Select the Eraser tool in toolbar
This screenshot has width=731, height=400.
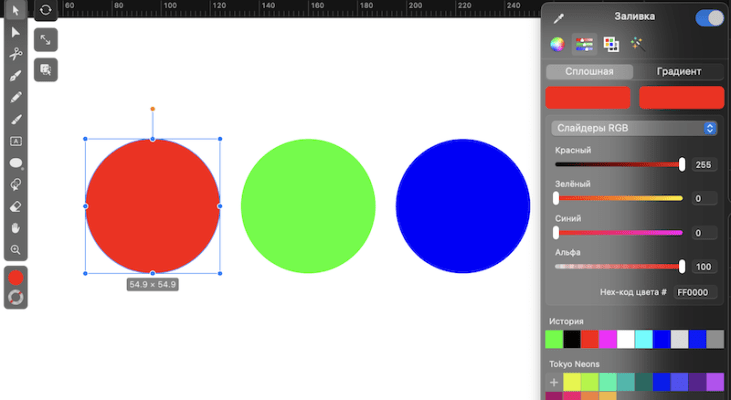pyautogui.click(x=16, y=206)
